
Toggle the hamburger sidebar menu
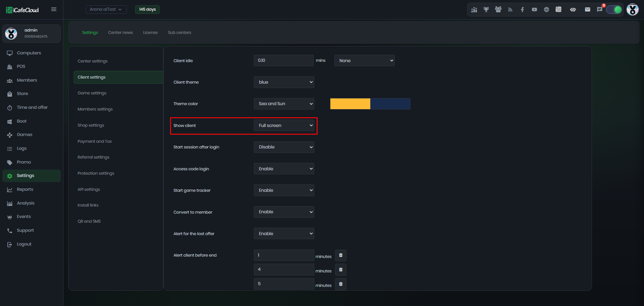54,9
